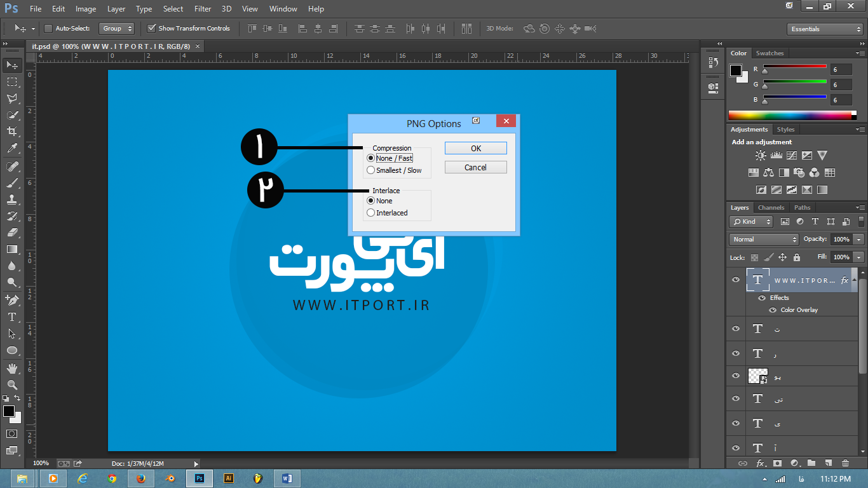
Task: Click the delete layer trash icon
Action: 845,463
